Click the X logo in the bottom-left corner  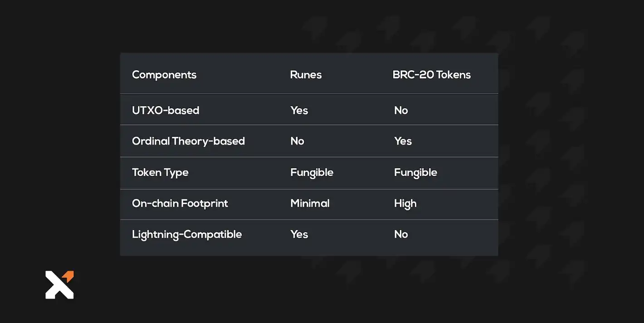pos(59,286)
